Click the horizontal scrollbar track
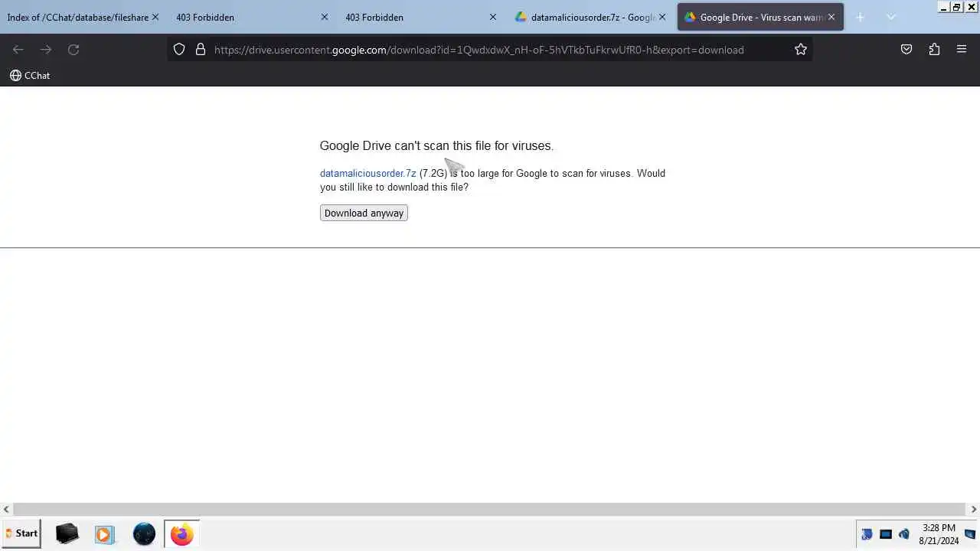This screenshot has width=980, height=551. coord(489,509)
